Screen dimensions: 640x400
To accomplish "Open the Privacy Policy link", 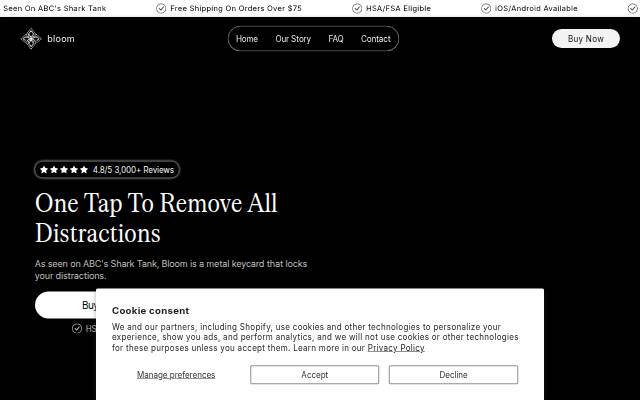I will [396, 348].
